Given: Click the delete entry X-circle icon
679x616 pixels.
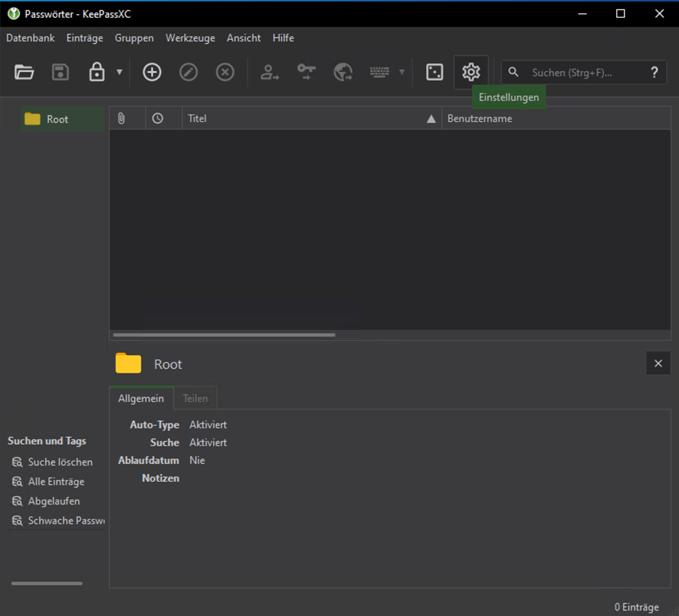Looking at the screenshot, I should click(x=225, y=72).
